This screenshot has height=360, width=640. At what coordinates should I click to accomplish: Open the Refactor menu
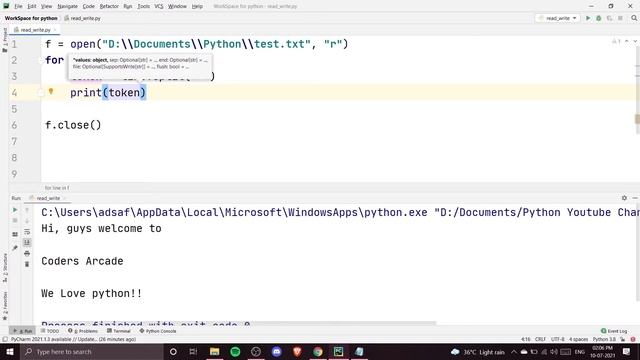pos(109,6)
